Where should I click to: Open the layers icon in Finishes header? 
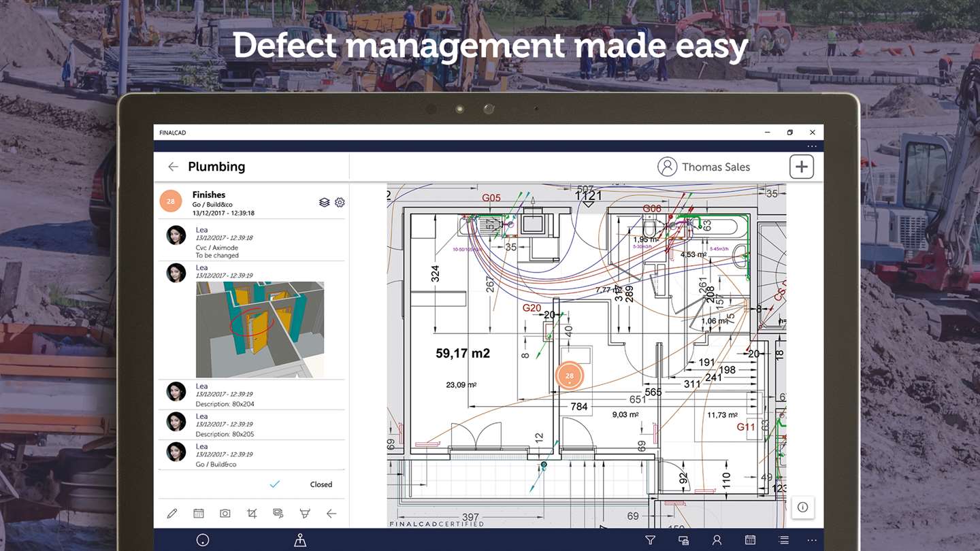[325, 202]
